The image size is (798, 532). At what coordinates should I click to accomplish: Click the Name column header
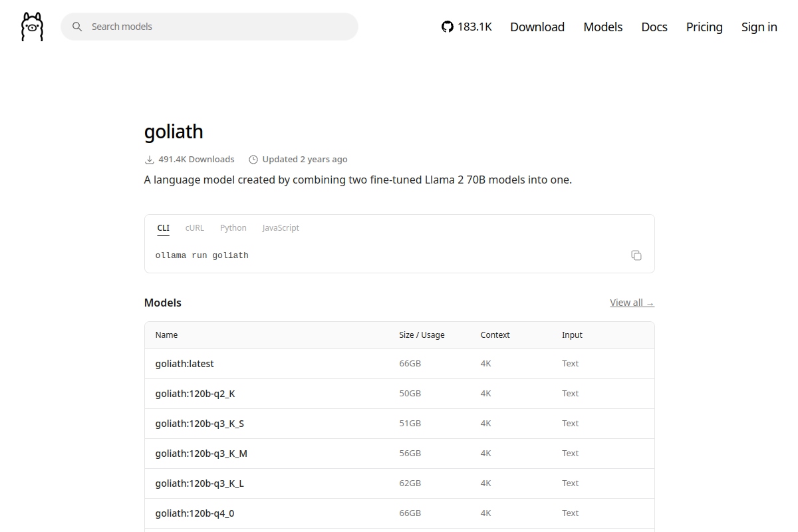pos(166,335)
